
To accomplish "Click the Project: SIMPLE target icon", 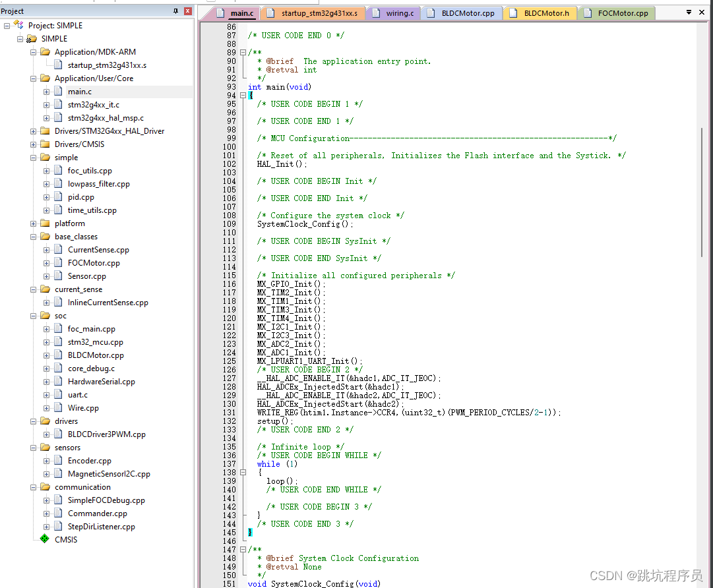I will pyautogui.click(x=18, y=25).
